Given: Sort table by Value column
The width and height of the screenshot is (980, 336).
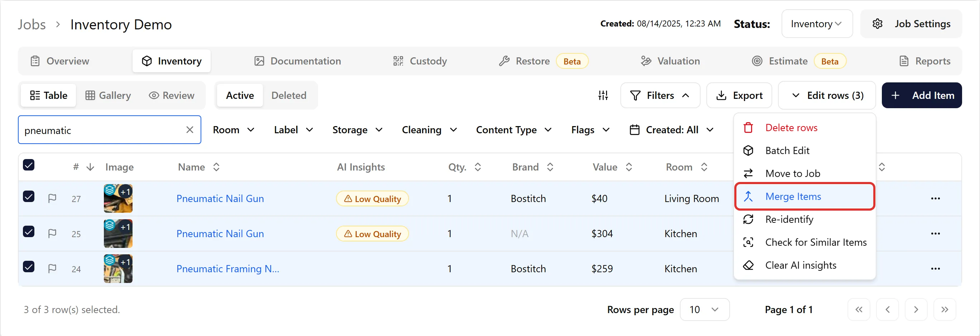Looking at the screenshot, I should 629,167.
